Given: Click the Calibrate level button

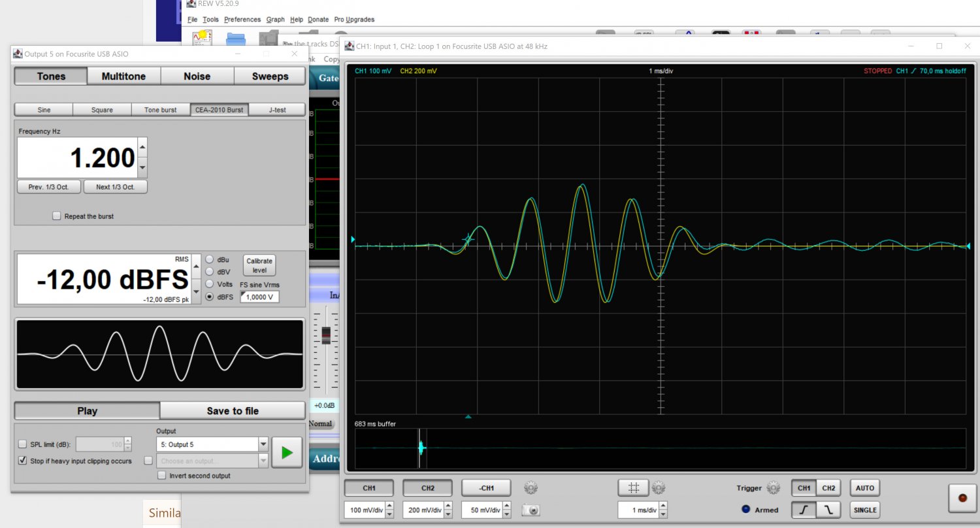Looking at the screenshot, I should [x=259, y=265].
